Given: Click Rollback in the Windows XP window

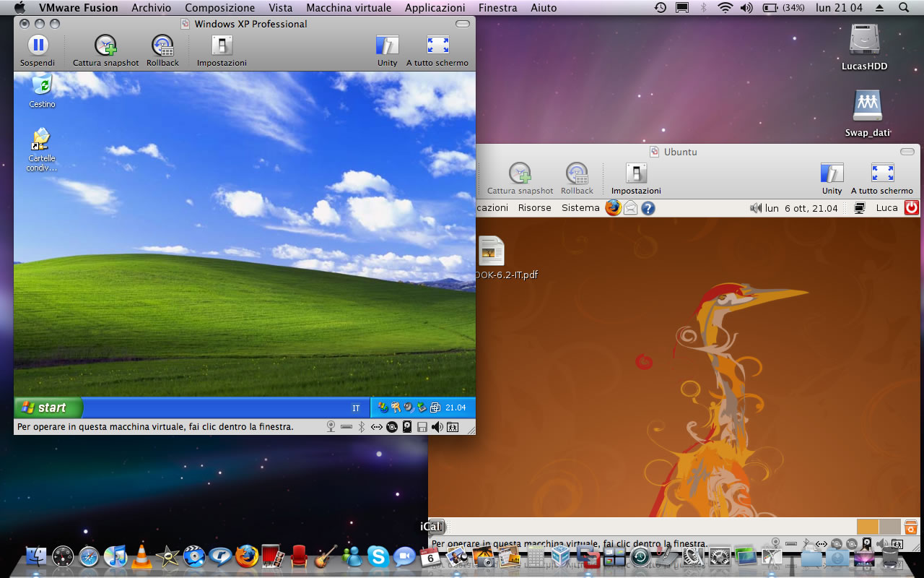Looking at the screenshot, I should click(x=162, y=51).
